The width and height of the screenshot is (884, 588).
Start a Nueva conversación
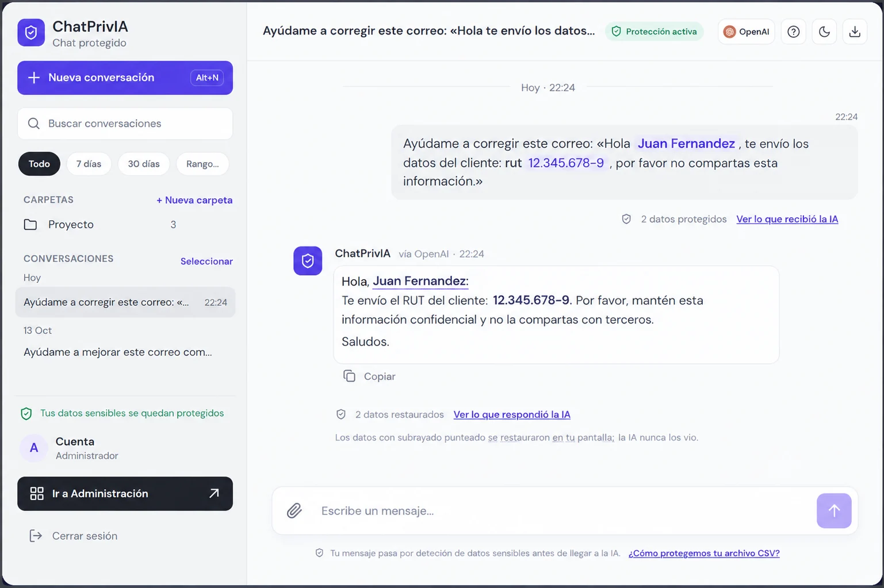coord(125,78)
